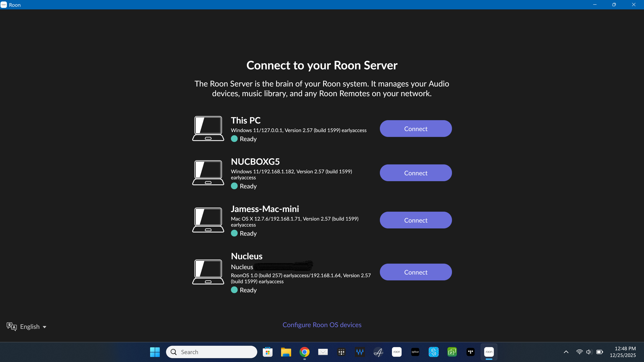
Task: Click the Jamess-Mac-mini laptop icon
Action: tap(208, 220)
